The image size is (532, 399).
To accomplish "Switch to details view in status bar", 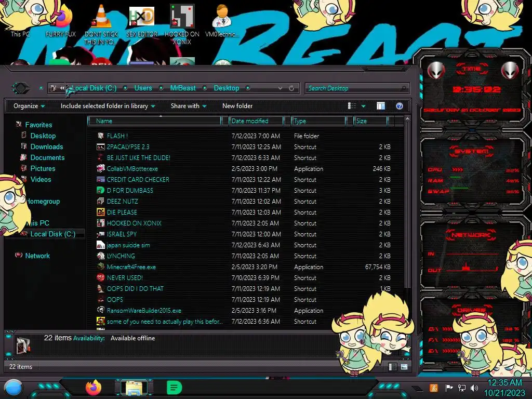I will point(392,367).
